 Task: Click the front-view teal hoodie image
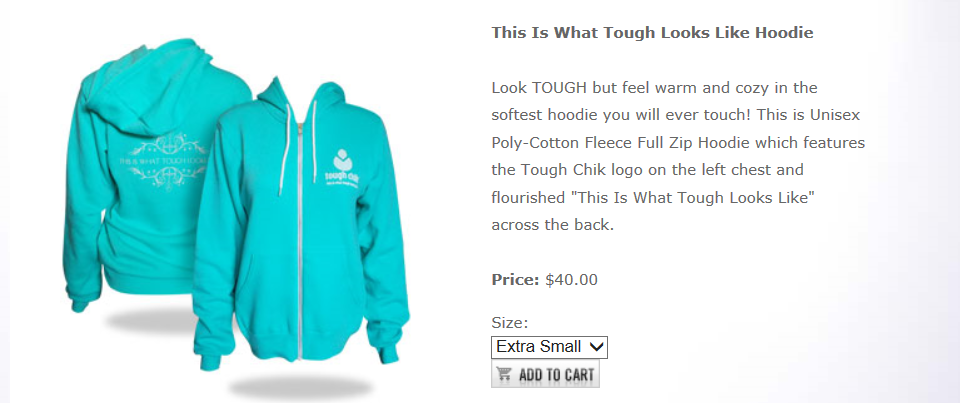(x=301, y=224)
